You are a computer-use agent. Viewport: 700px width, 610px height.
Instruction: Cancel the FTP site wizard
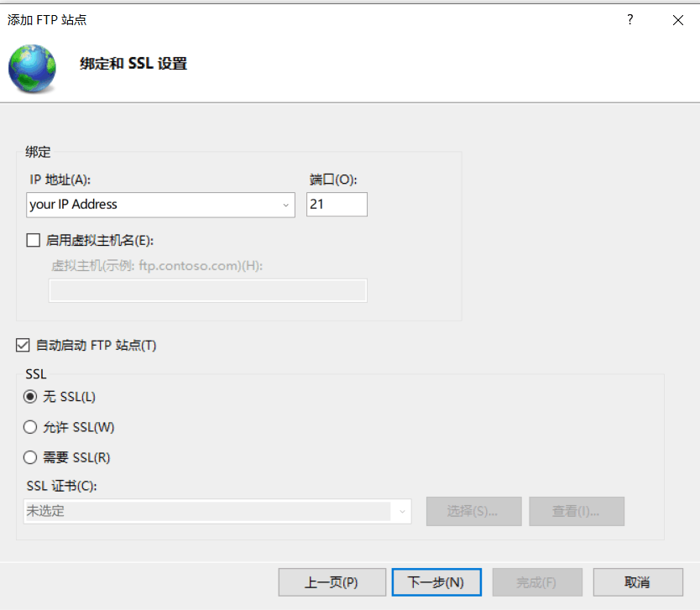coord(637,581)
